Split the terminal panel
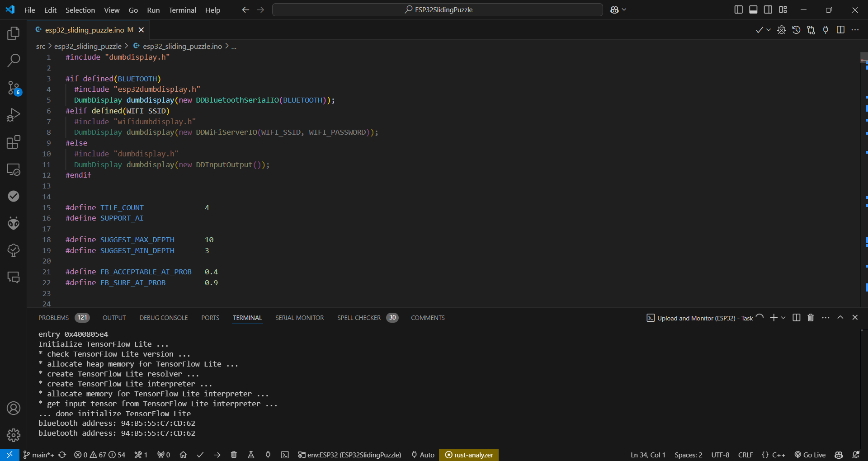The height and width of the screenshot is (461, 868). coord(797,318)
